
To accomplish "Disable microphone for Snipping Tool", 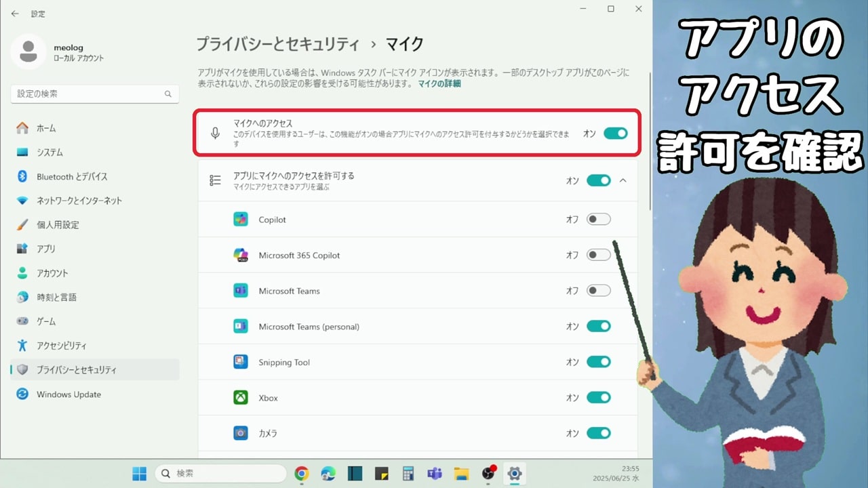I will pyautogui.click(x=599, y=362).
